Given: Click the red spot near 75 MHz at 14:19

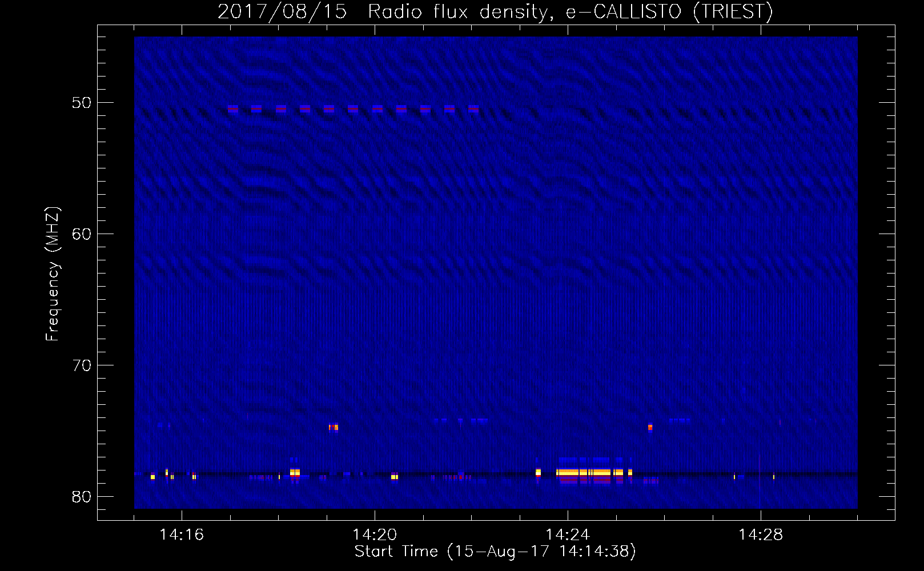Looking at the screenshot, I should click(334, 427).
